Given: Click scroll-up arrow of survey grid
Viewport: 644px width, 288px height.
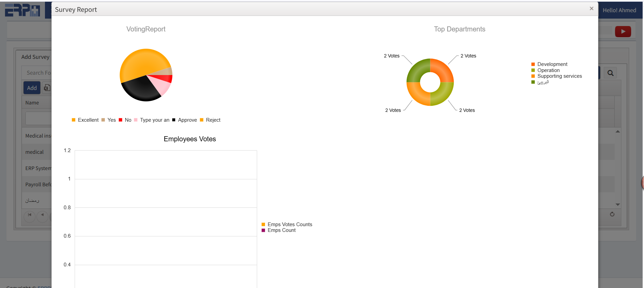Looking at the screenshot, I should tap(618, 131).
